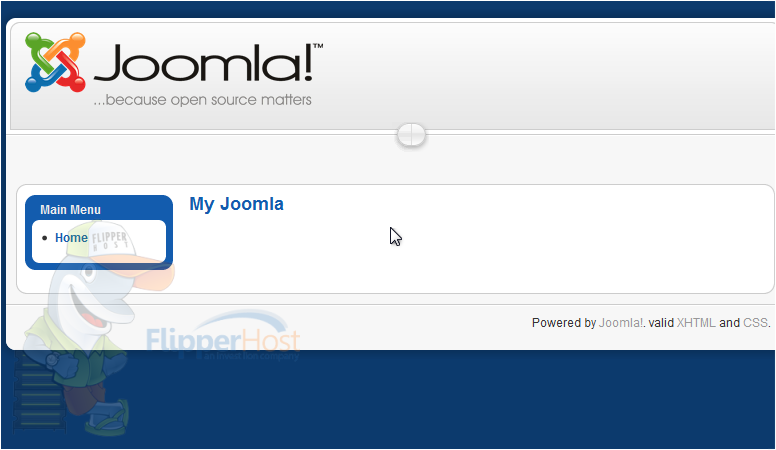
Task: Click the My Joomla page heading
Action: [237, 204]
